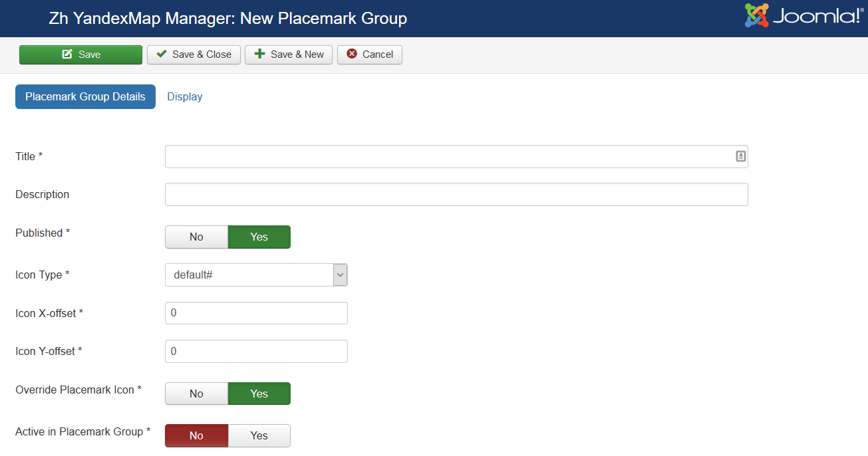Screen dimensions: 868x456
Task: Click the Joomla logo icon
Action: tap(756, 15)
